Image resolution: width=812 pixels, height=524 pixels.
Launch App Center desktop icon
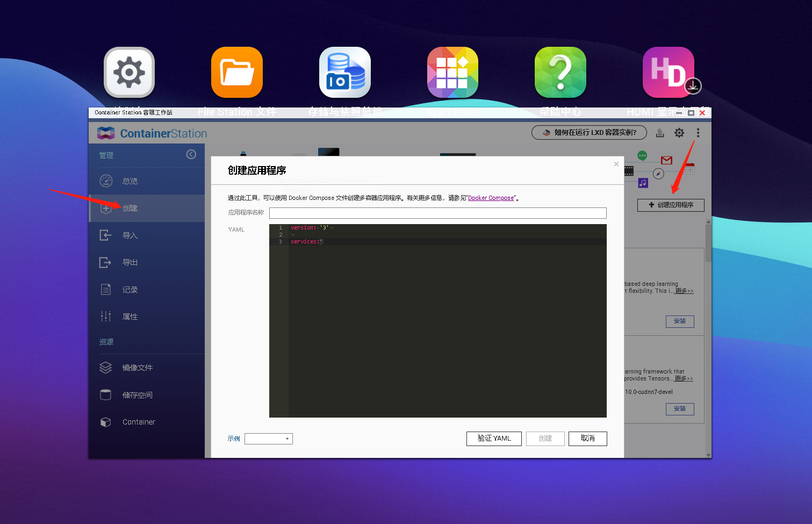452,73
